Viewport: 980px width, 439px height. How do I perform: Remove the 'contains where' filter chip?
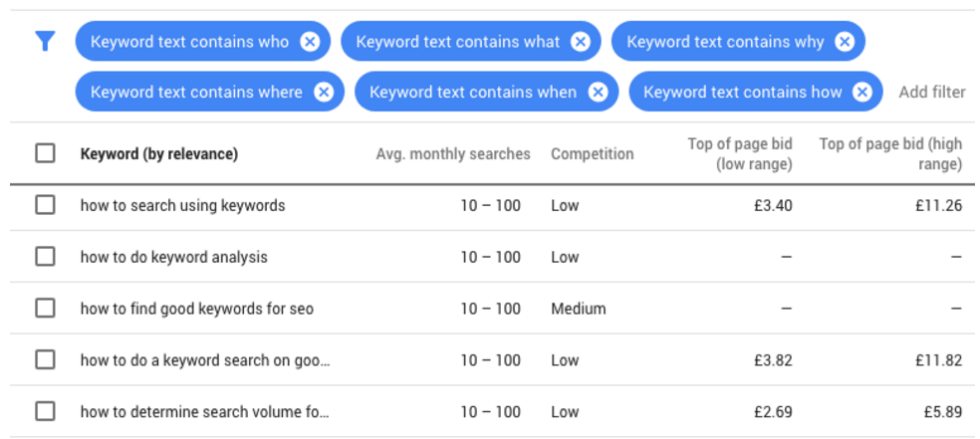point(324,92)
